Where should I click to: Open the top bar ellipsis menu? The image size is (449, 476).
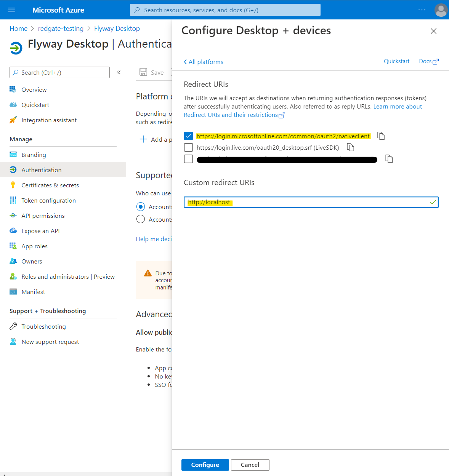[422, 10]
